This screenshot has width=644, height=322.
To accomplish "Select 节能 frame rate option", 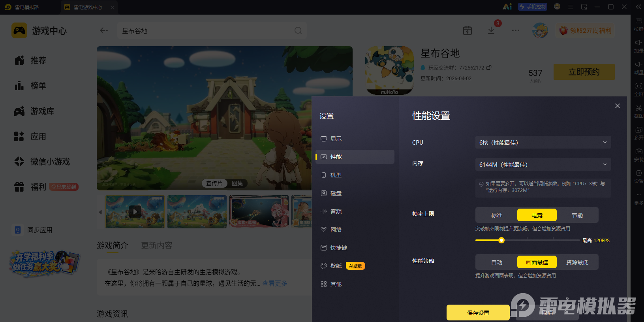I will click(x=577, y=215).
